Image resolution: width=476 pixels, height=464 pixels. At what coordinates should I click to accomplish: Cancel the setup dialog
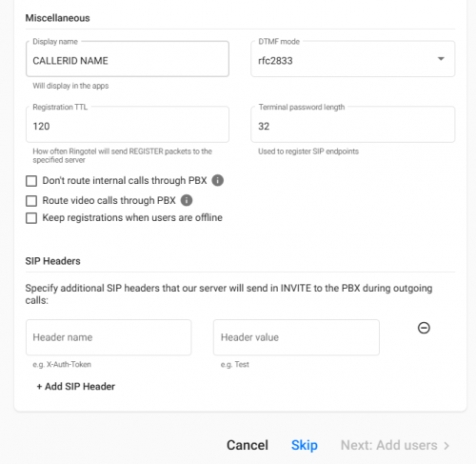pyautogui.click(x=248, y=445)
